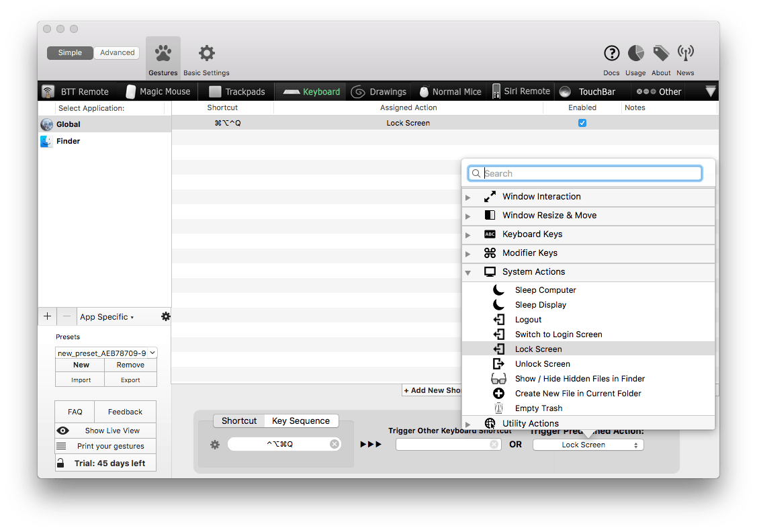Switch to Magic Mouse tab

[158, 92]
